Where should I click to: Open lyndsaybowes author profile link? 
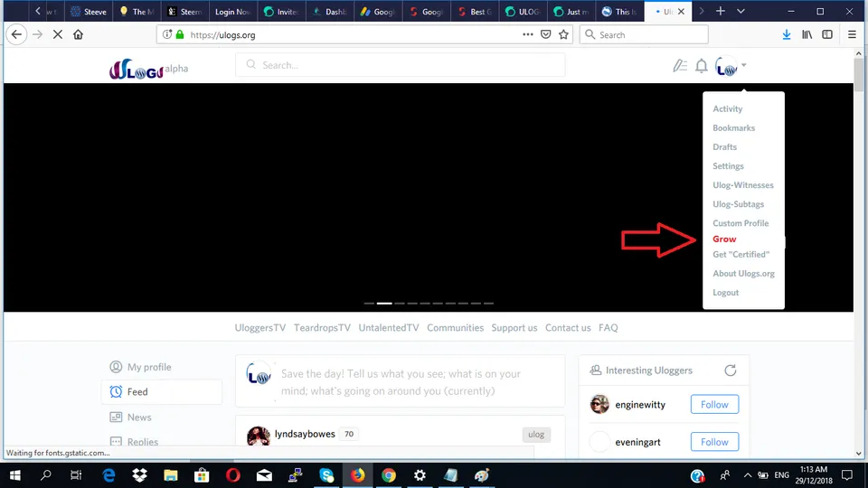click(x=305, y=435)
